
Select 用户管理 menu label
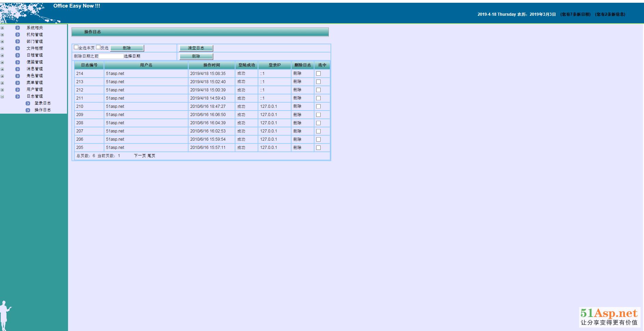pos(35,89)
